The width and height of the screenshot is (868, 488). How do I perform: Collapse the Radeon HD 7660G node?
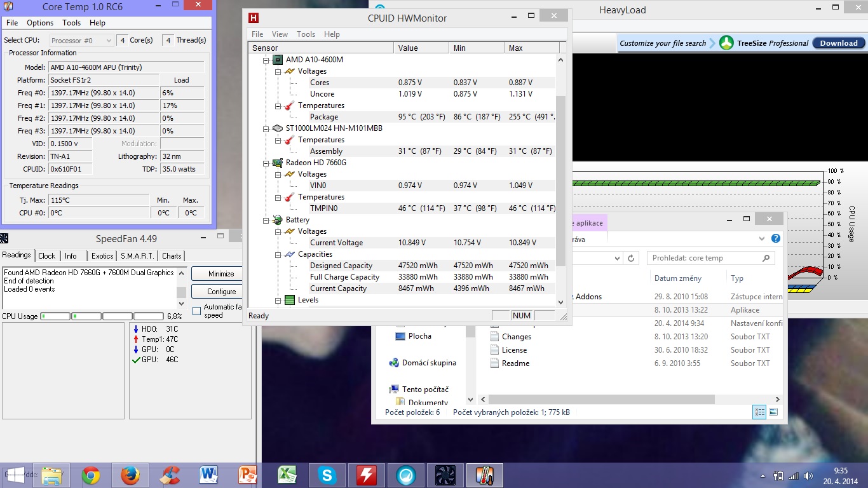[x=266, y=163]
